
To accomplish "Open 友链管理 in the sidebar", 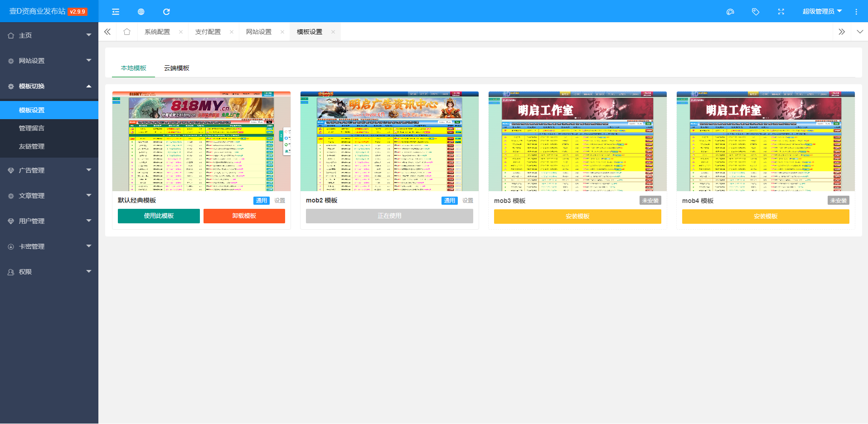I will coord(49,146).
